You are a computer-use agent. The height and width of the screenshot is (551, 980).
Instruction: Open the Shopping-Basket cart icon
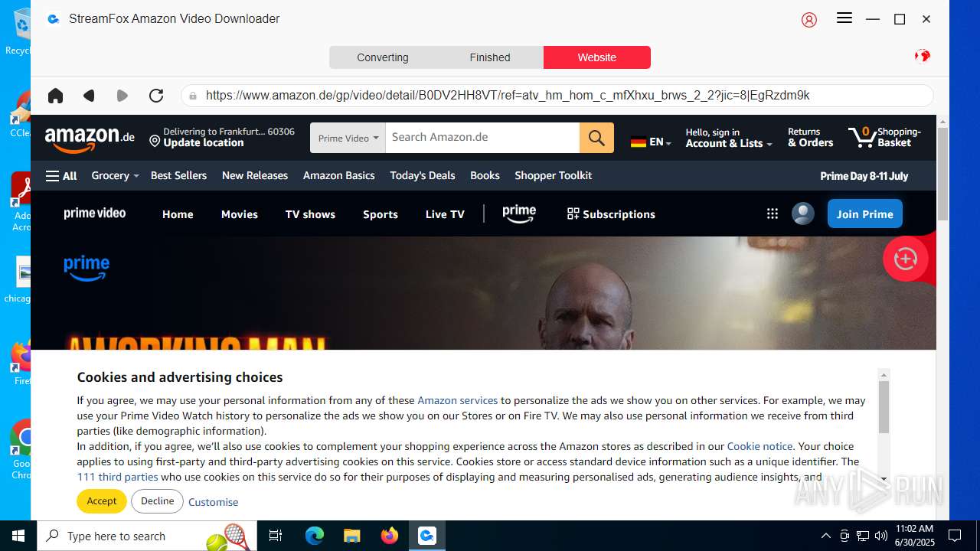[884, 138]
